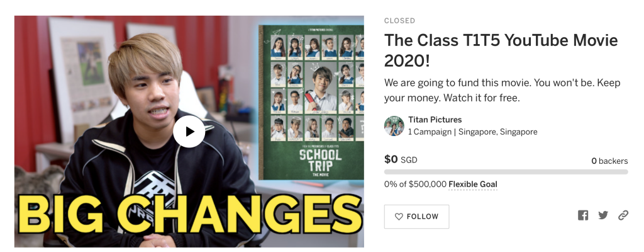Viewport: 644px width, 252px height.
Task: Click the campaign description paragraph
Action: [x=499, y=90]
